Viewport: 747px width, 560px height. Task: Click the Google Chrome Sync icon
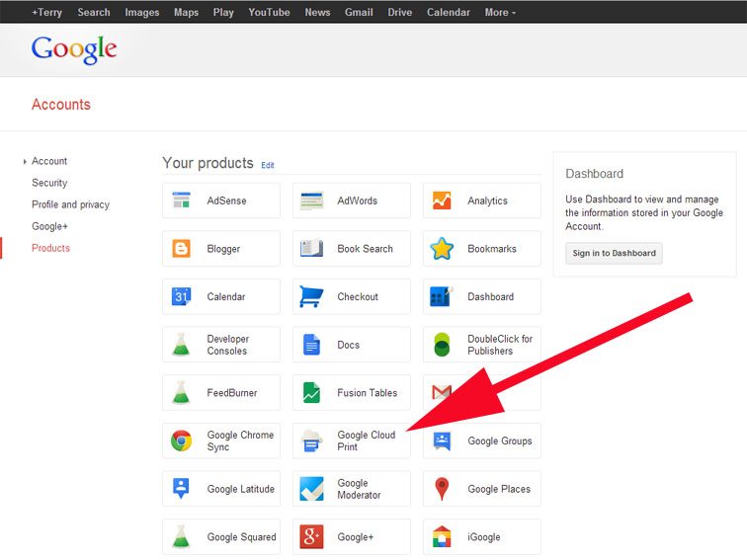tap(181, 440)
